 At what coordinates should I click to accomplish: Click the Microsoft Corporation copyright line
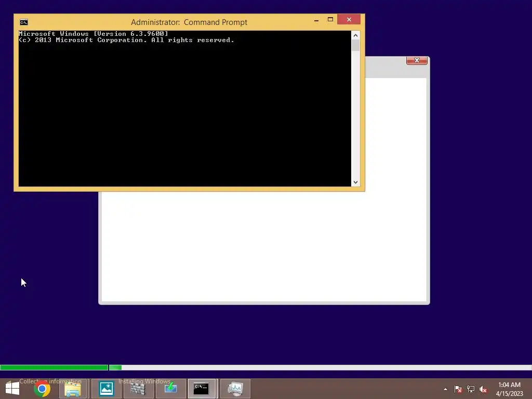tap(126, 40)
